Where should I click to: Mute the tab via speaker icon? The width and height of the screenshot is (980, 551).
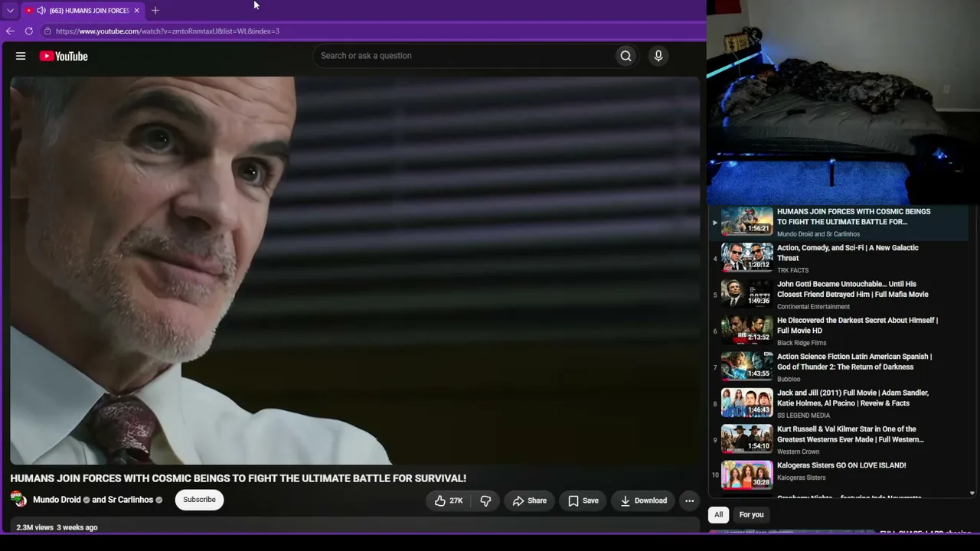coord(41,10)
